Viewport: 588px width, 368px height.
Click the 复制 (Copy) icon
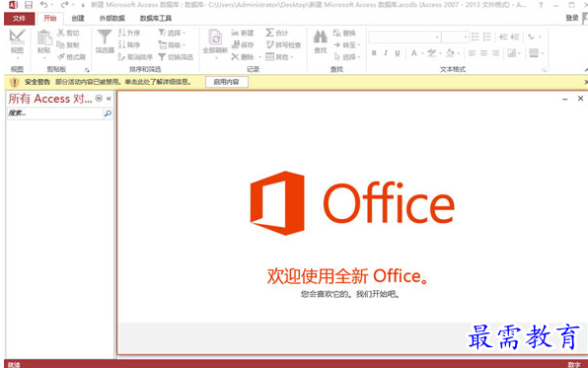coord(60,45)
